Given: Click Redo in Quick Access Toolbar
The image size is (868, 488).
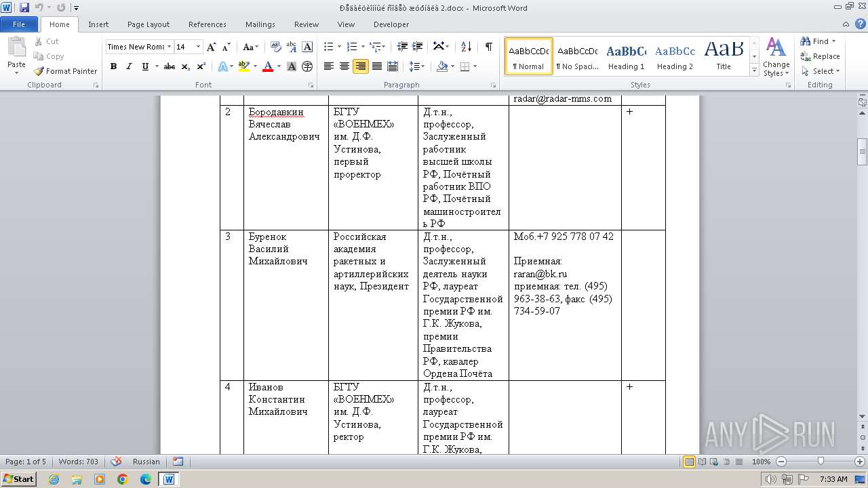Looking at the screenshot, I should coord(61,7).
